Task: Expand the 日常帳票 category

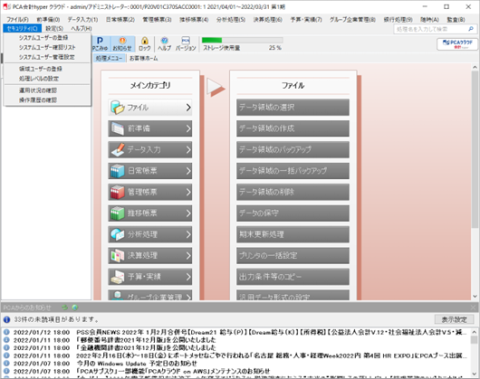Action: pyautogui.click(x=150, y=171)
